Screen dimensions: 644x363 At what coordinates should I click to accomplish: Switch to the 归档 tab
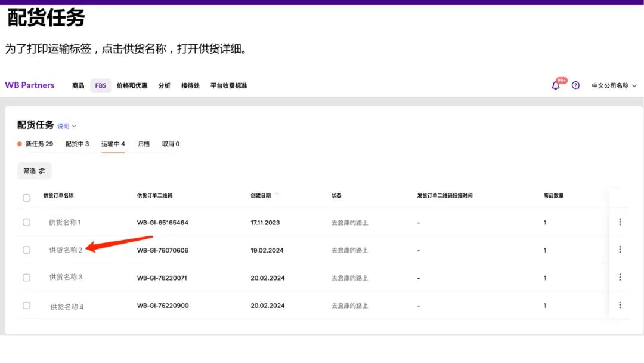(x=144, y=143)
